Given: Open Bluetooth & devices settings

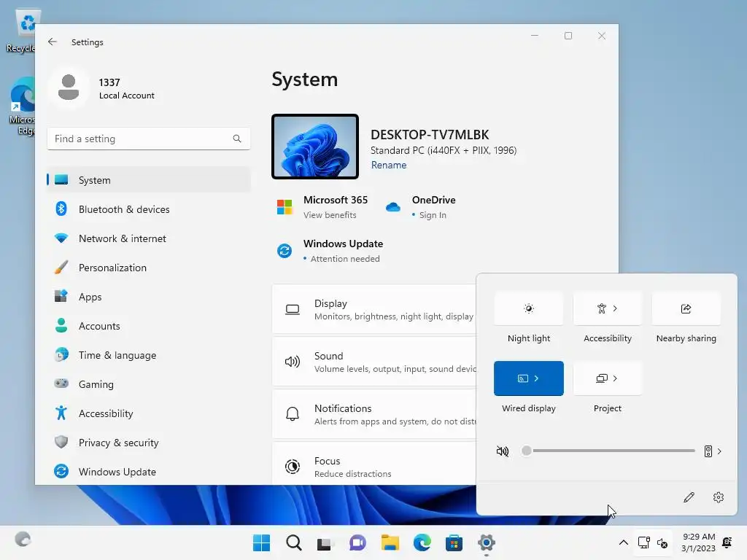Looking at the screenshot, I should coord(149,209).
